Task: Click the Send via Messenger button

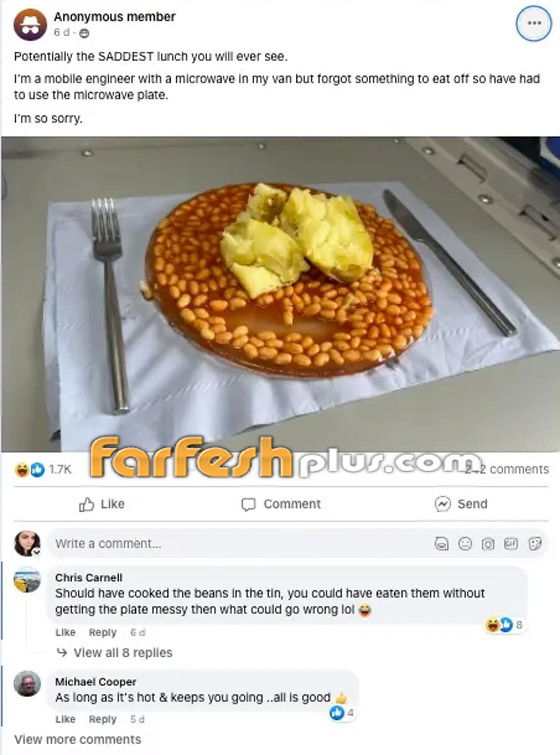Action: [x=461, y=504]
